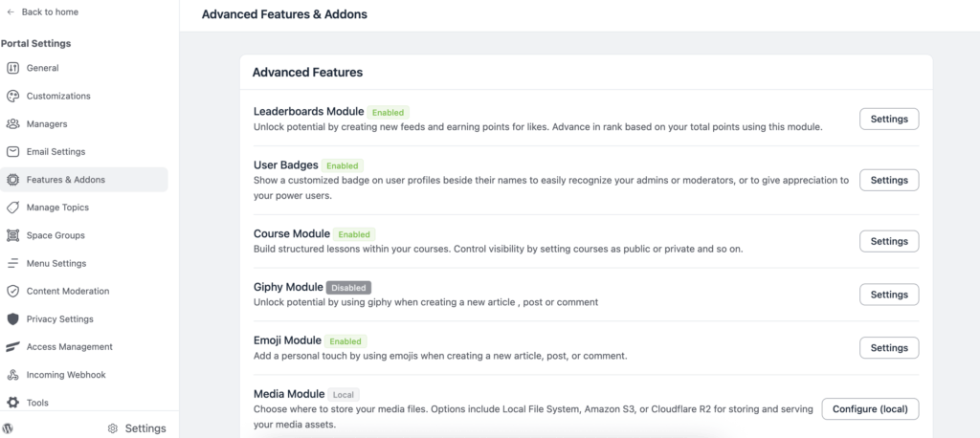
Task: Click the General sliders icon
Action: (12, 68)
